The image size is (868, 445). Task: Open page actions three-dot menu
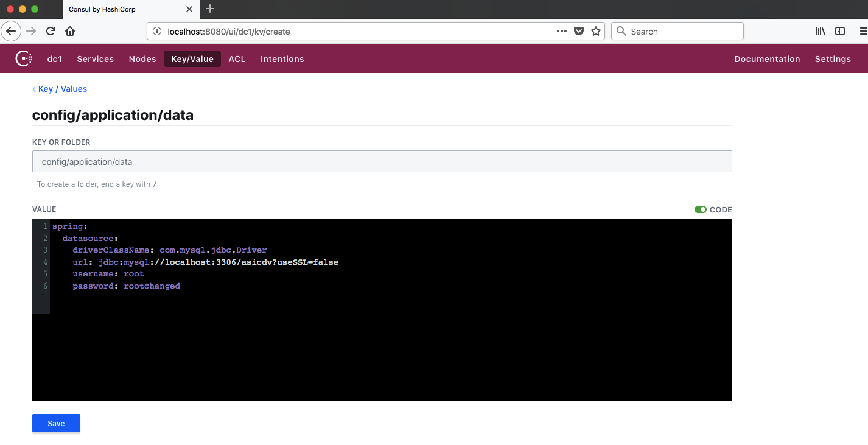(562, 31)
